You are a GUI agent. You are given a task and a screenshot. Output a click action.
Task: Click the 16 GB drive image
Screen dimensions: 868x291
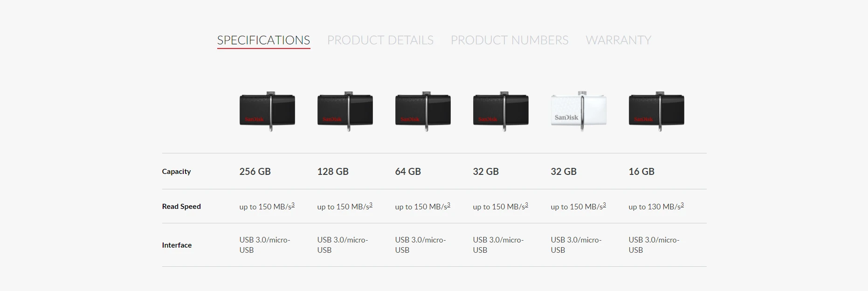tap(656, 111)
